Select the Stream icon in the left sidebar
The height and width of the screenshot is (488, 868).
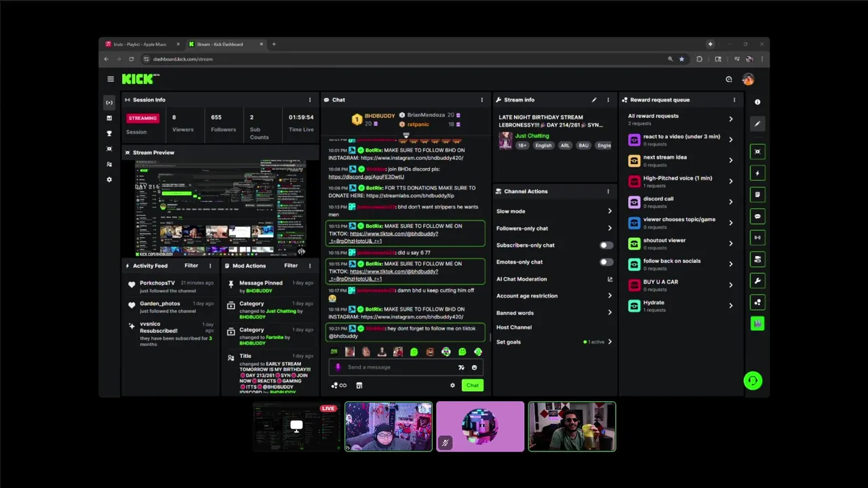point(109,102)
